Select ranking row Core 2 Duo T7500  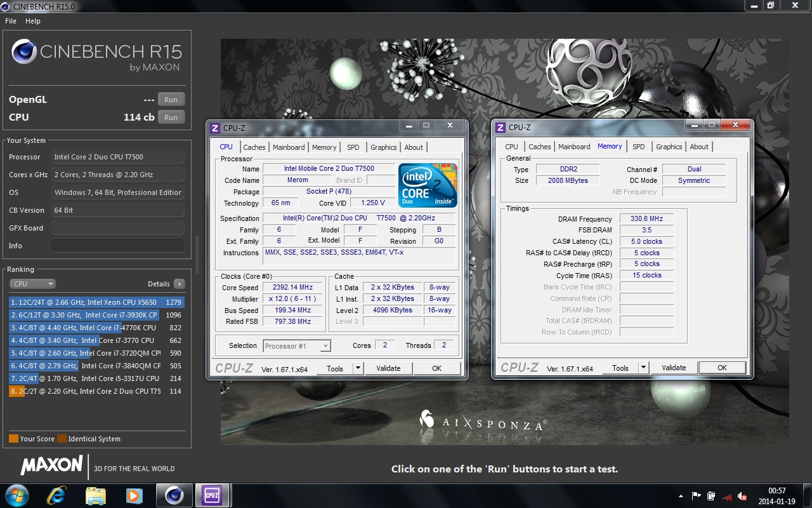click(96, 391)
